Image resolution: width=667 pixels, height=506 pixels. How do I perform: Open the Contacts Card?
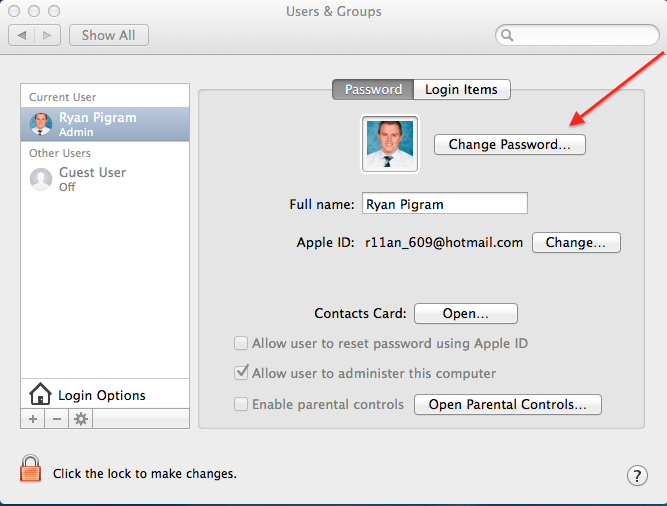466,313
